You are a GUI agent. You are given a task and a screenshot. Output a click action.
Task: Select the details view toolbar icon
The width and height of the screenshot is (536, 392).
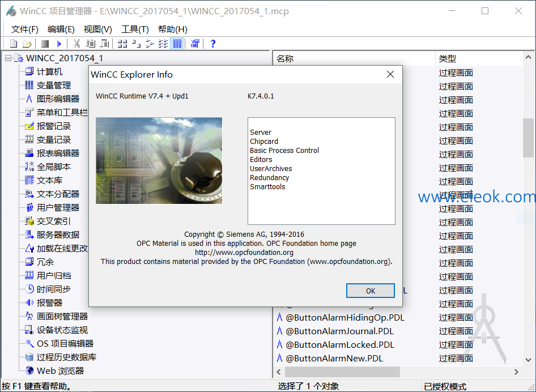177,44
